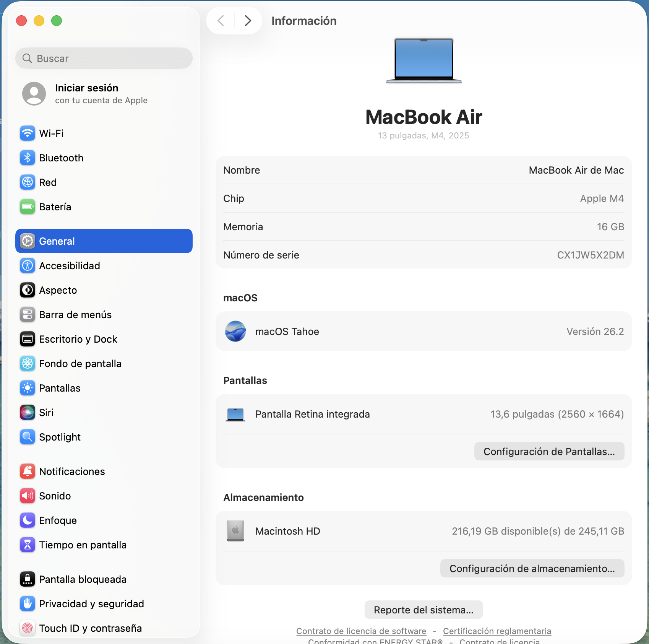Click the Buscar search field
649x644 pixels.
point(104,59)
